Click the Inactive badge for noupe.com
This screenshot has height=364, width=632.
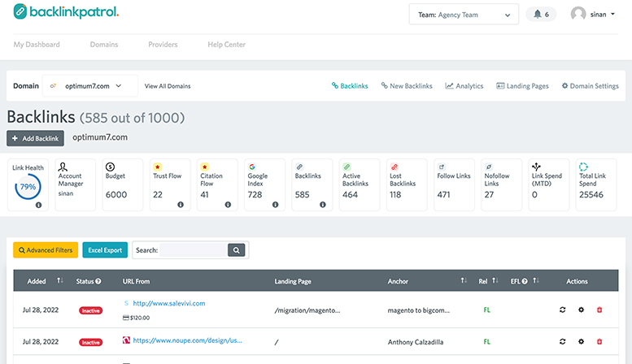[x=90, y=342]
